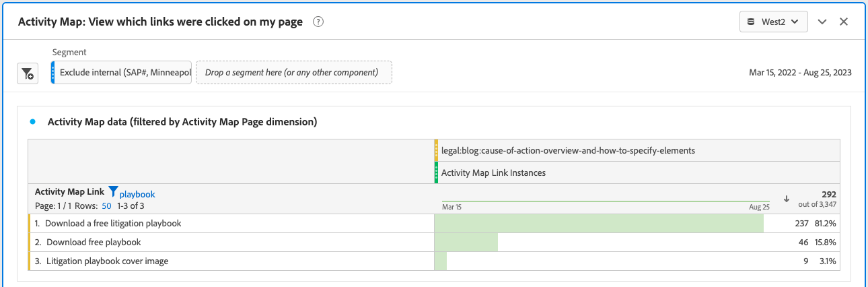Click the filter funnel icon next to playbook
The height and width of the screenshot is (287, 868).
click(113, 193)
